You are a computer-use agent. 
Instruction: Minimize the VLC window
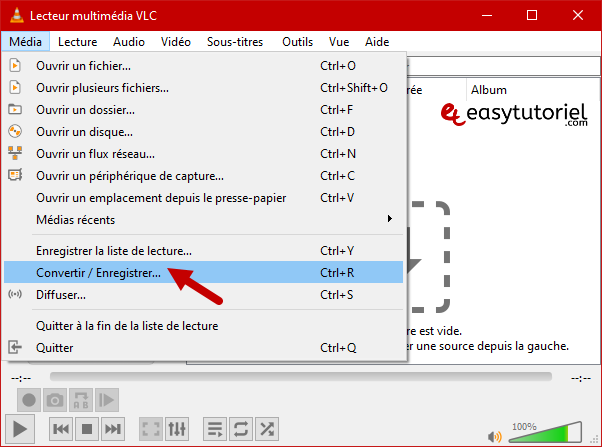tap(487, 15)
